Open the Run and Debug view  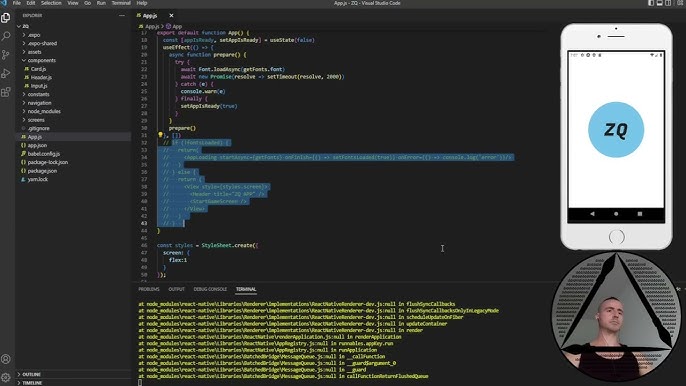click(x=6, y=74)
